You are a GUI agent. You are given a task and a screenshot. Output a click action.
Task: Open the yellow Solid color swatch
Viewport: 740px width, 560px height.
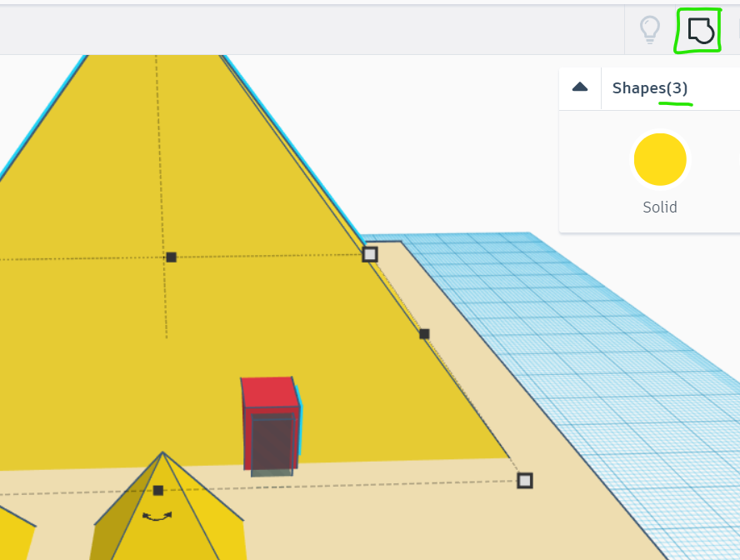click(x=660, y=159)
